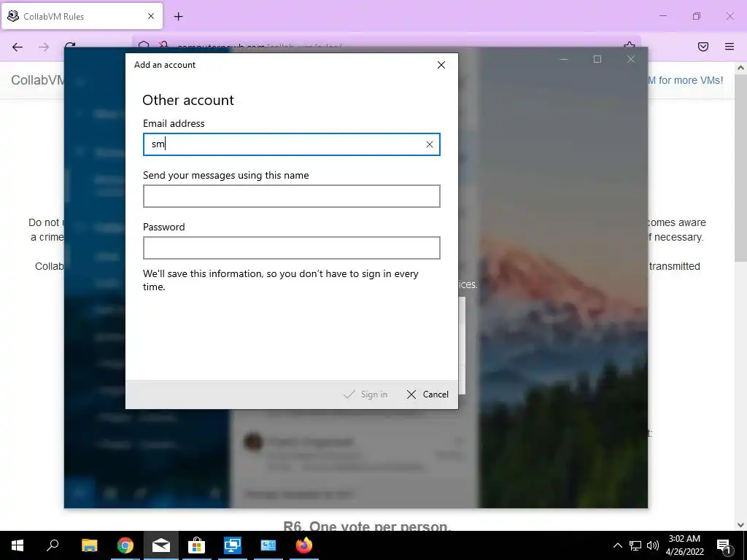
Task: Close the Add an account dialog
Action: [x=441, y=65]
